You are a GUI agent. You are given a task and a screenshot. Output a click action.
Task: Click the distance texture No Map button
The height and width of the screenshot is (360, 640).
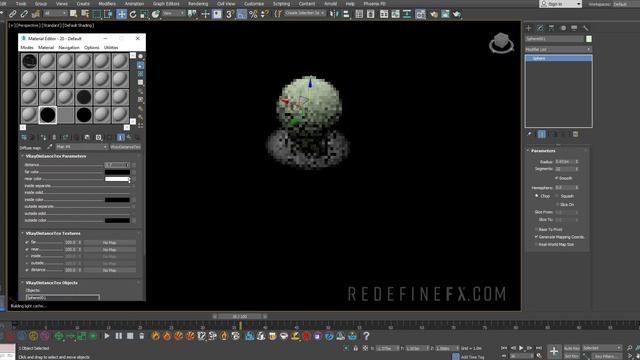pyautogui.click(x=109, y=270)
